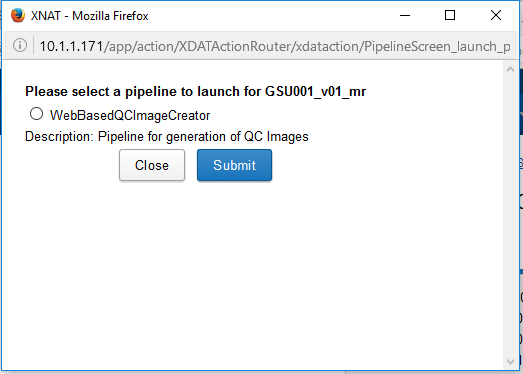Open the site information icon in address bar
The height and width of the screenshot is (374, 523).
20,45
